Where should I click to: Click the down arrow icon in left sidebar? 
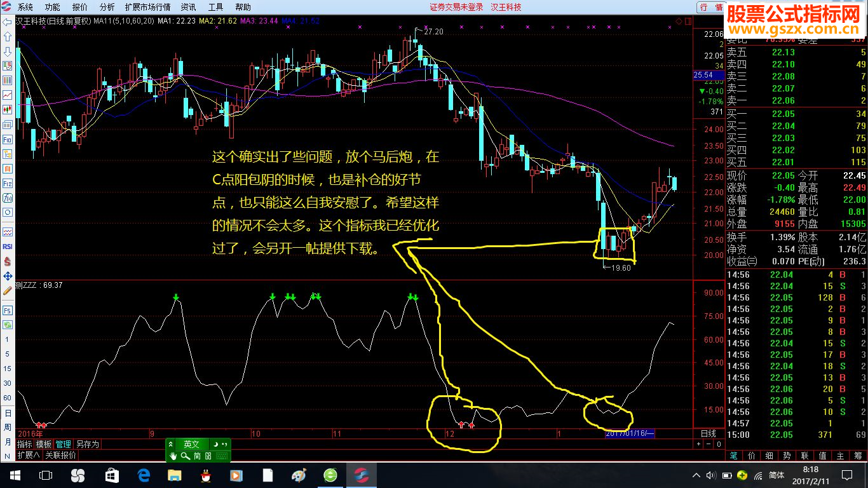[8, 51]
